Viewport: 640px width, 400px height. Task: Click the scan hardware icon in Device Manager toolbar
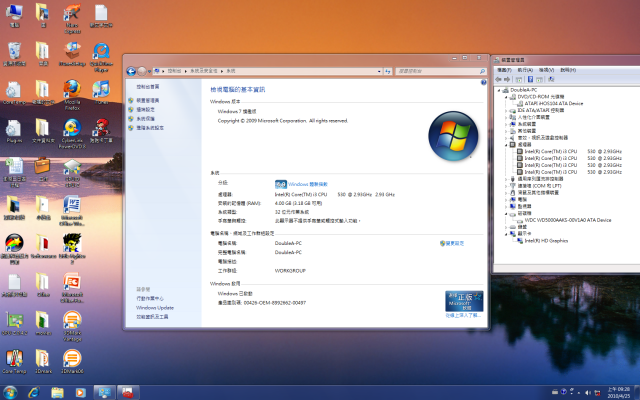551,79
